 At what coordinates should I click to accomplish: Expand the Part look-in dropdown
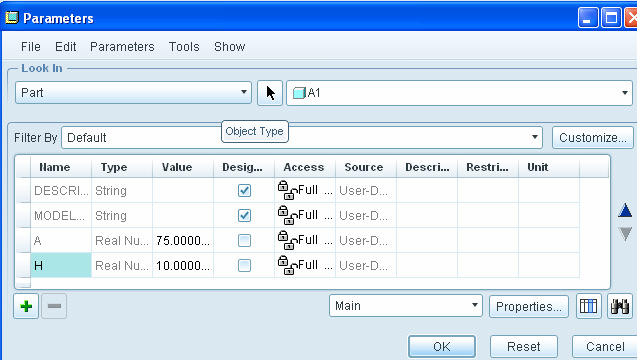[x=133, y=93]
